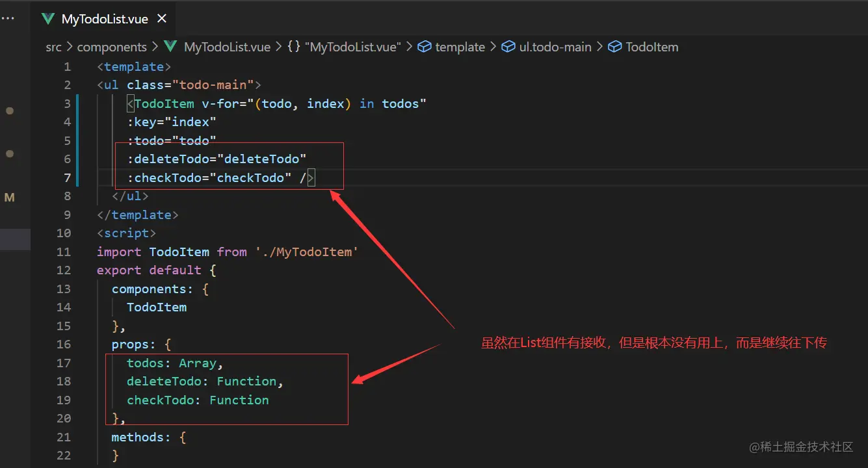868x468 pixels.
Task: Click the cube icon before ul.todo-main breadcrumb
Action: click(x=508, y=47)
